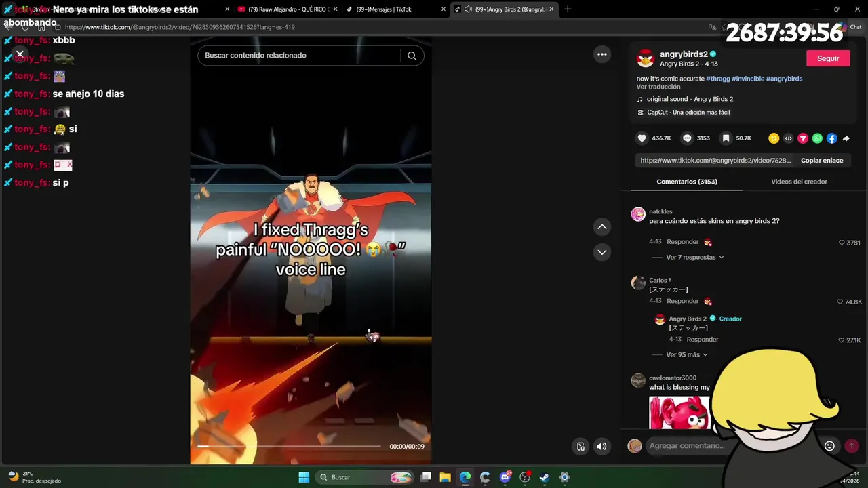Open CapCut - Una edición más fácil link
The height and width of the screenshot is (488, 868).
coord(684,113)
